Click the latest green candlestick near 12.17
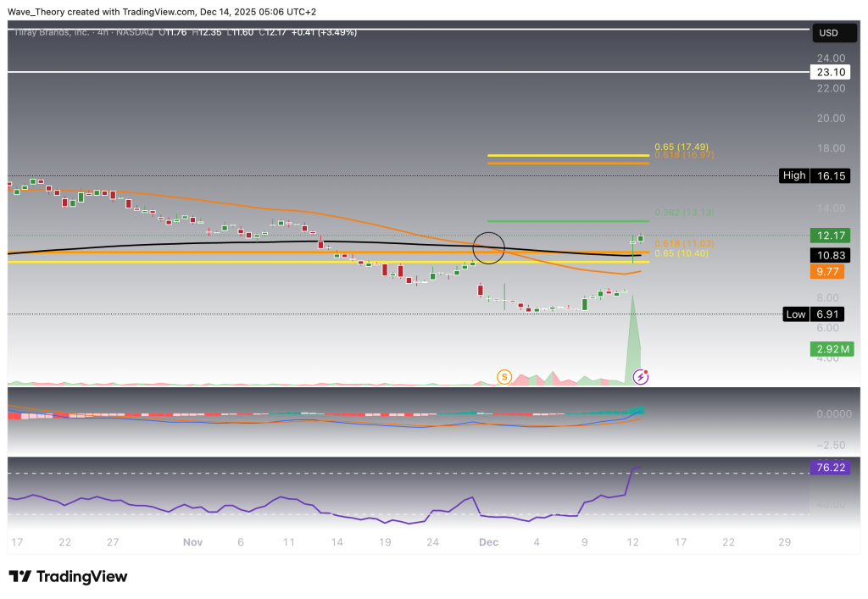 tap(641, 238)
